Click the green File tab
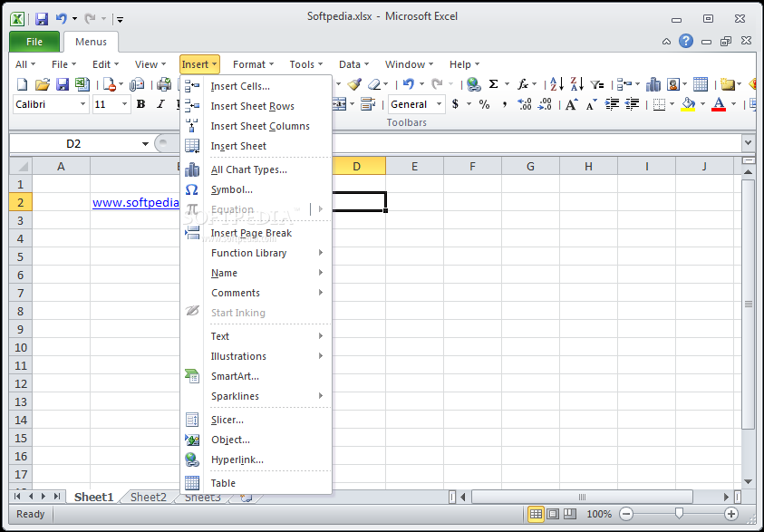 [x=34, y=42]
